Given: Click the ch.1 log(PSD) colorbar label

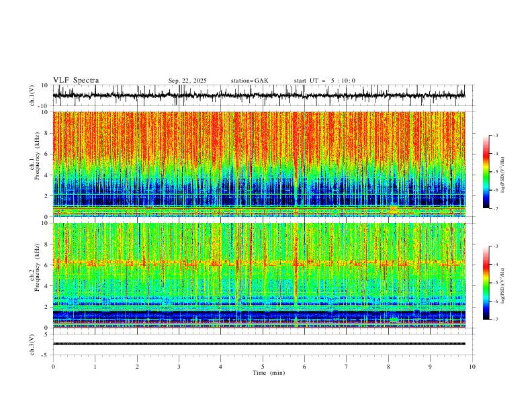Looking at the screenshot, I should click(503, 175).
